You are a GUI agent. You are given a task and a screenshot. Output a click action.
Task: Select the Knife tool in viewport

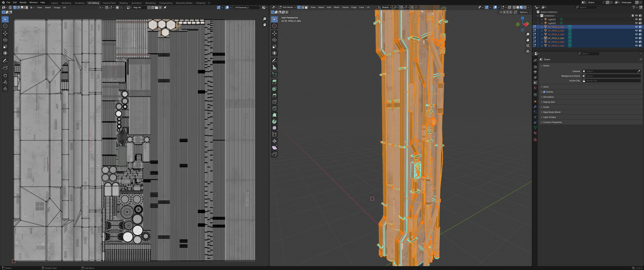[x=274, y=108]
